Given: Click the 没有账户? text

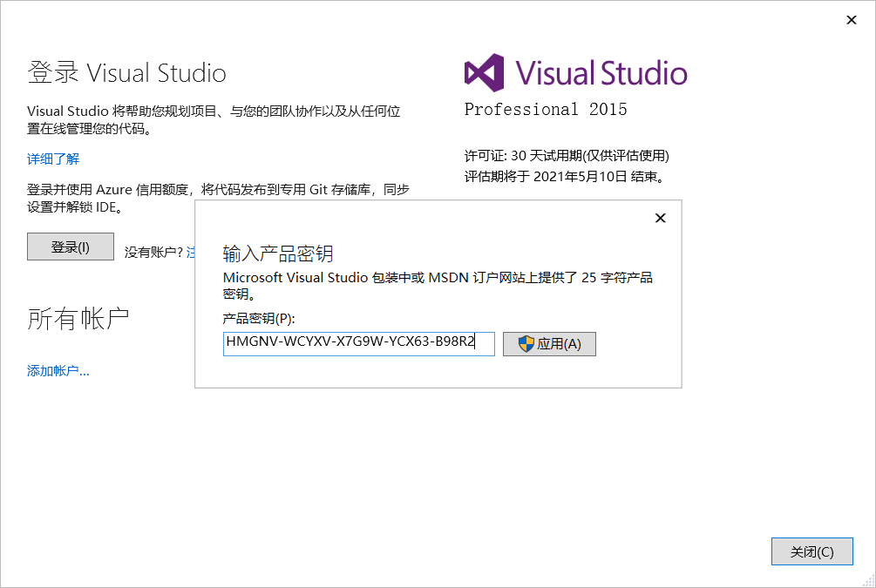Looking at the screenshot, I should click(x=153, y=253).
